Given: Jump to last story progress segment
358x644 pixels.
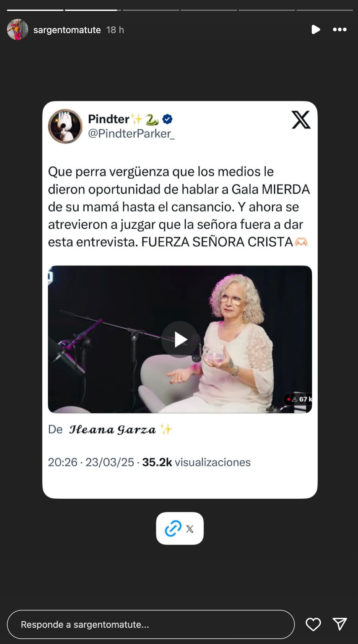Looking at the screenshot, I should pyautogui.click(x=325, y=10).
